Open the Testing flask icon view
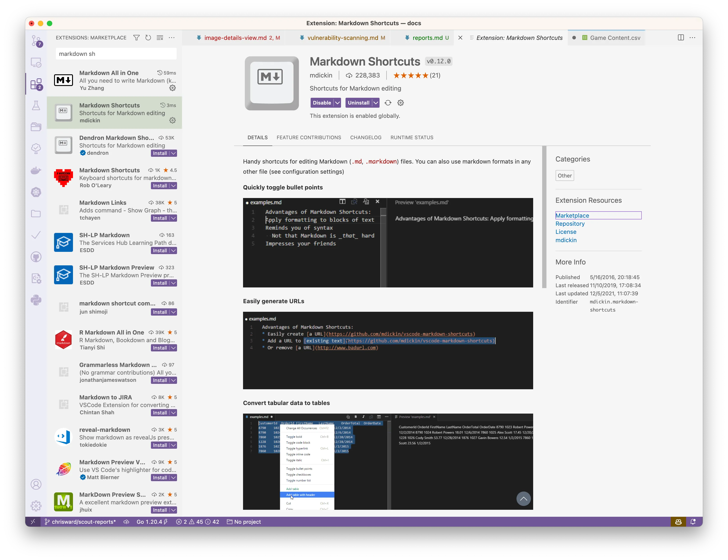Image resolution: width=728 pixels, height=560 pixels. coord(36,106)
